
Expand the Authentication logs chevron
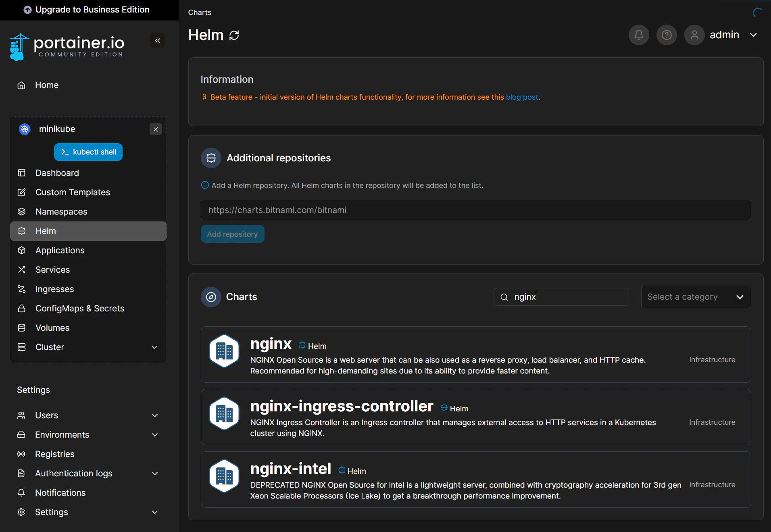click(155, 474)
